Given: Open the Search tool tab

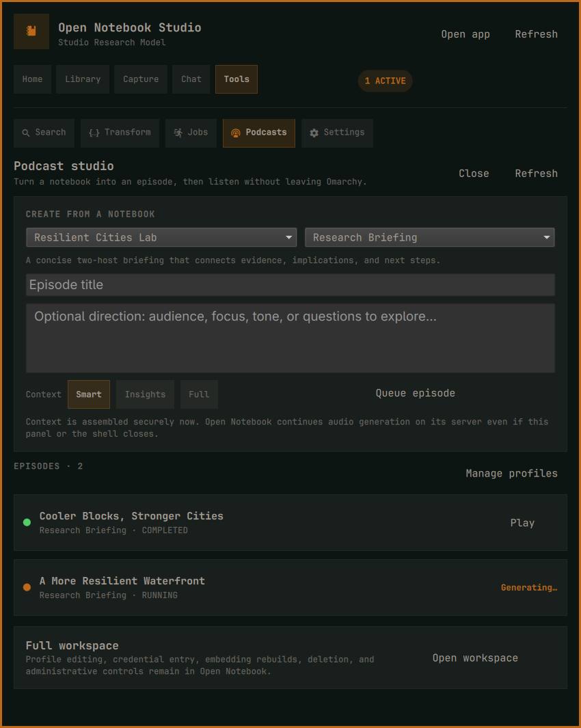Looking at the screenshot, I should tap(44, 133).
